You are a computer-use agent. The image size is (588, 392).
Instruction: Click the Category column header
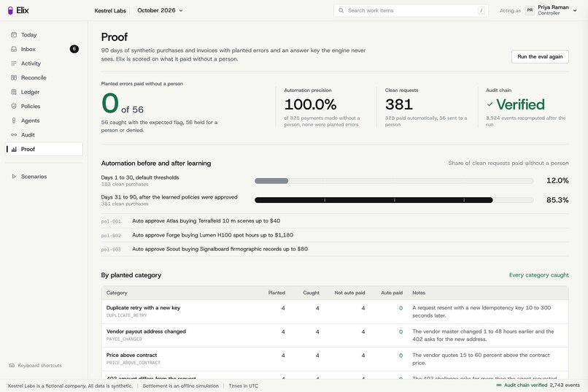pos(117,293)
